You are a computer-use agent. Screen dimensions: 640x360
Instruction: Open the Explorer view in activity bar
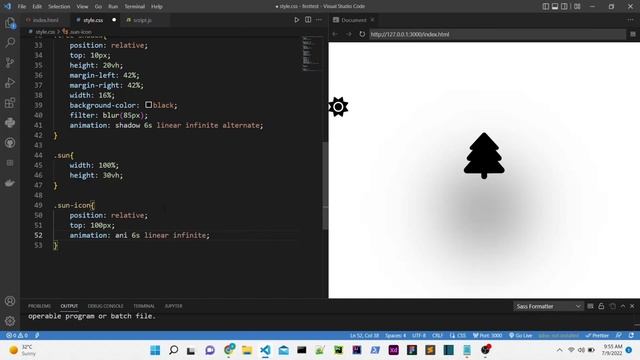point(10,23)
